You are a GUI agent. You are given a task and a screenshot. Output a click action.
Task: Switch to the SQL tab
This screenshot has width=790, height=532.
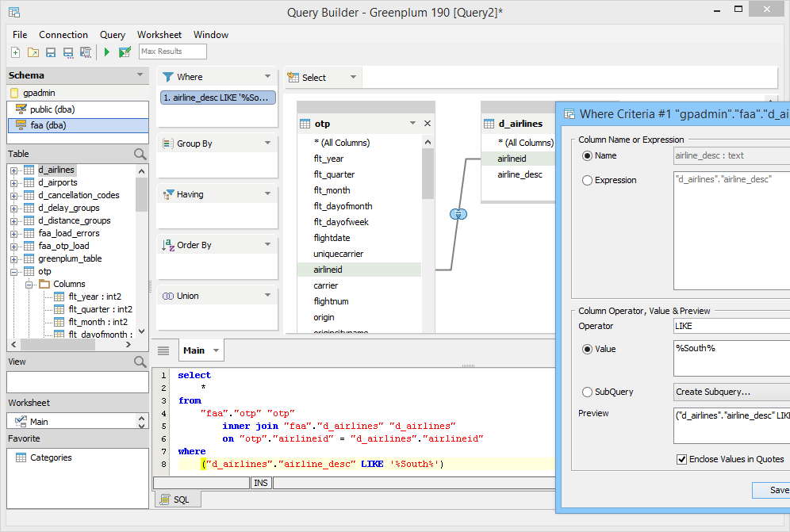[178, 499]
